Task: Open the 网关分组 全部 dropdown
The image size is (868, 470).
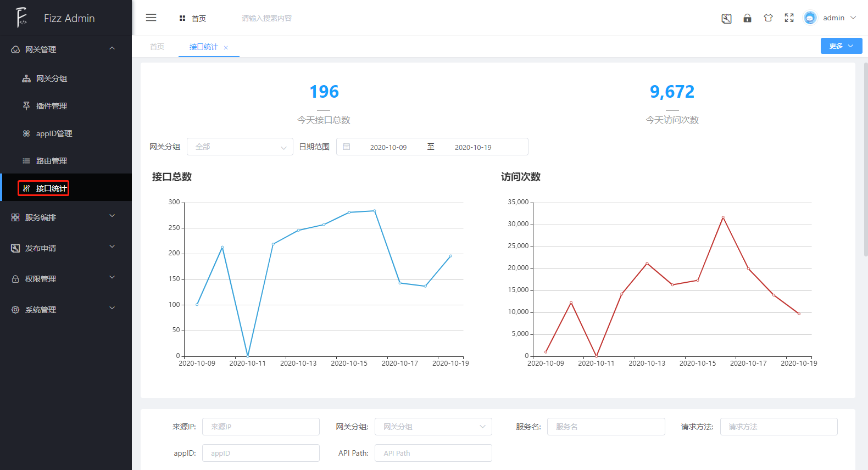Action: pyautogui.click(x=240, y=147)
